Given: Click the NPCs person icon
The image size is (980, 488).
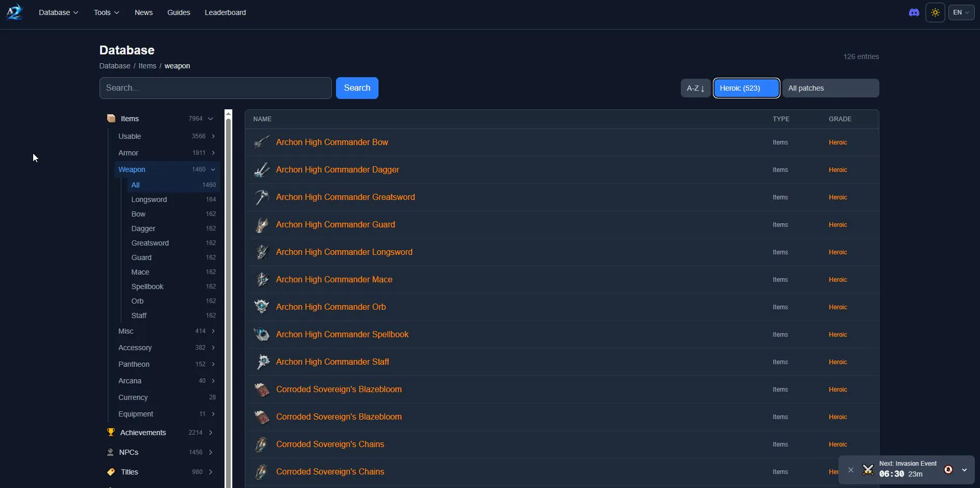Looking at the screenshot, I should [x=110, y=452].
